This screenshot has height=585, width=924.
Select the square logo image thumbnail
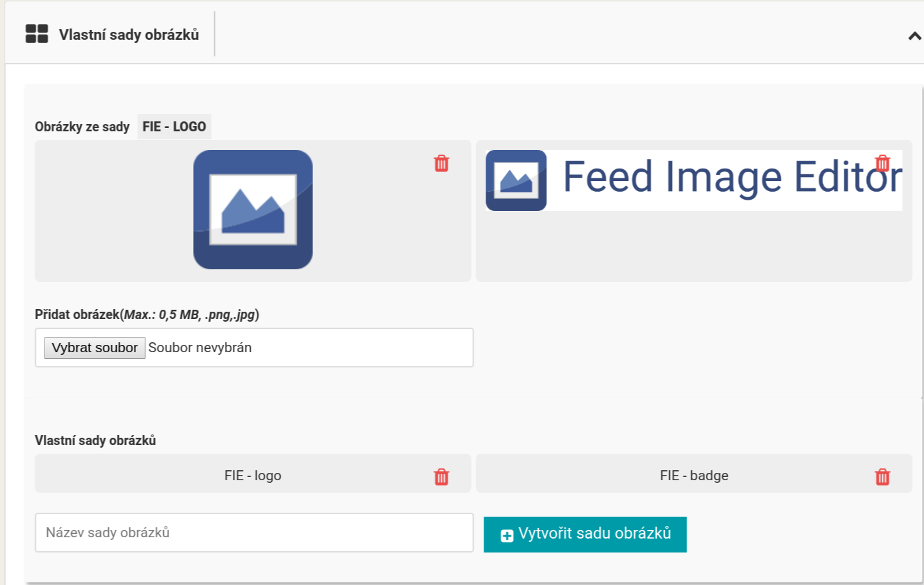click(253, 210)
